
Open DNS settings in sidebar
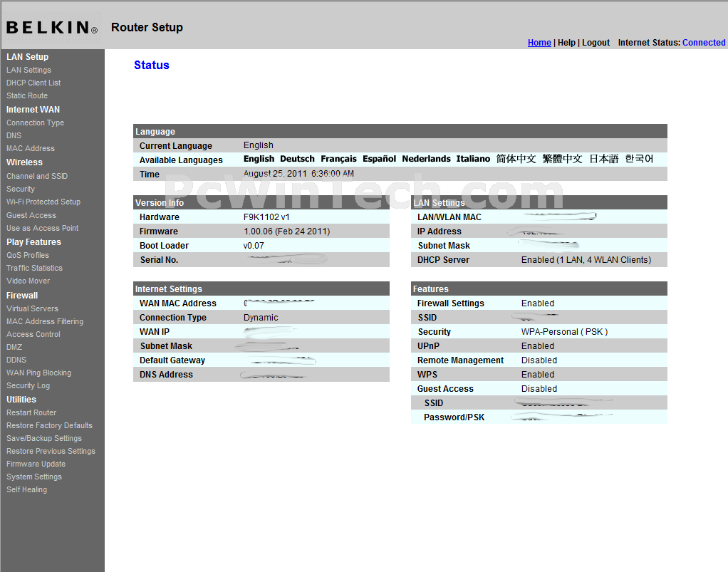(x=14, y=135)
